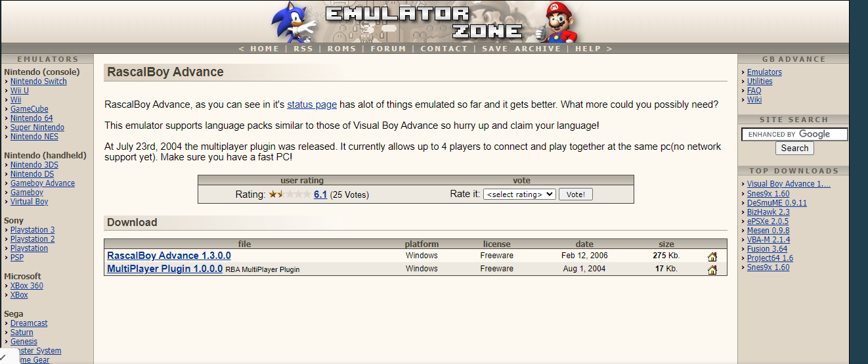868x364 pixels.
Task: Click the Google search input field
Action: click(x=794, y=134)
